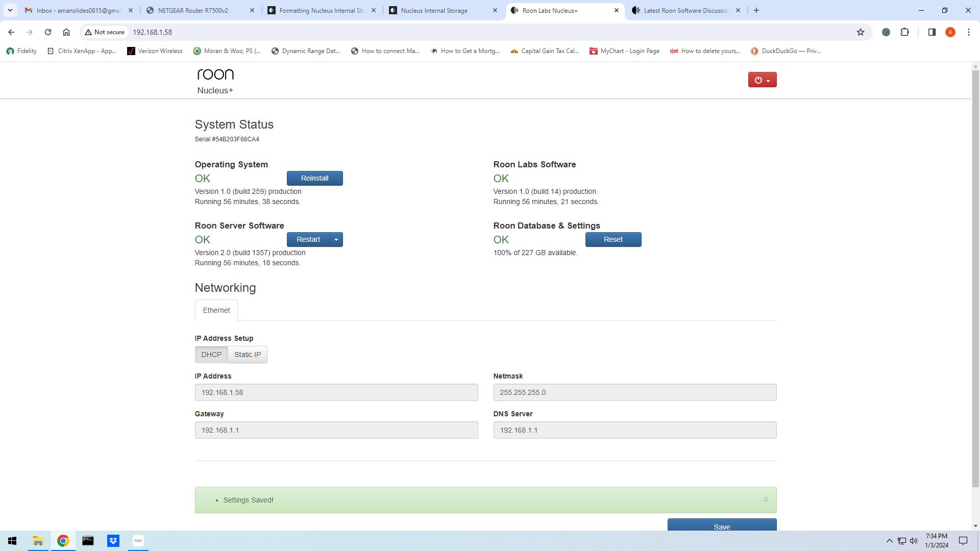Open the Roon app in the taskbar
The width and height of the screenshot is (980, 551).
(x=138, y=541)
